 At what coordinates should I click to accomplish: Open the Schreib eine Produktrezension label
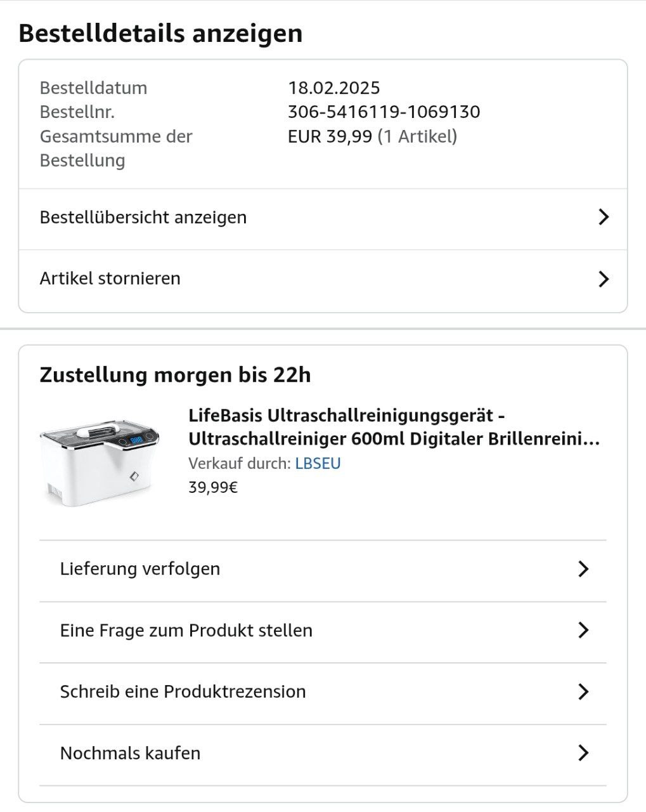coord(183,691)
